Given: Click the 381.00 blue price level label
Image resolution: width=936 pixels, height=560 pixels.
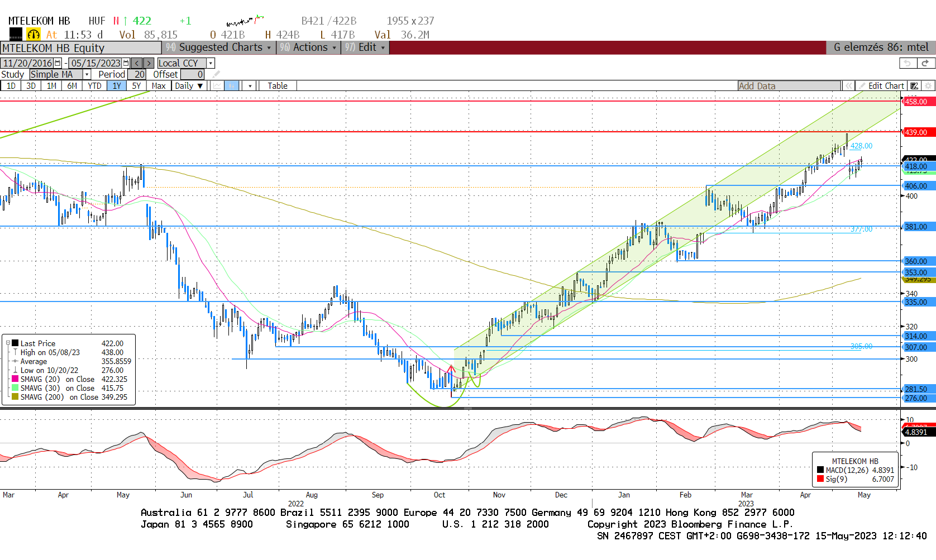Looking at the screenshot, I should coord(919,227).
